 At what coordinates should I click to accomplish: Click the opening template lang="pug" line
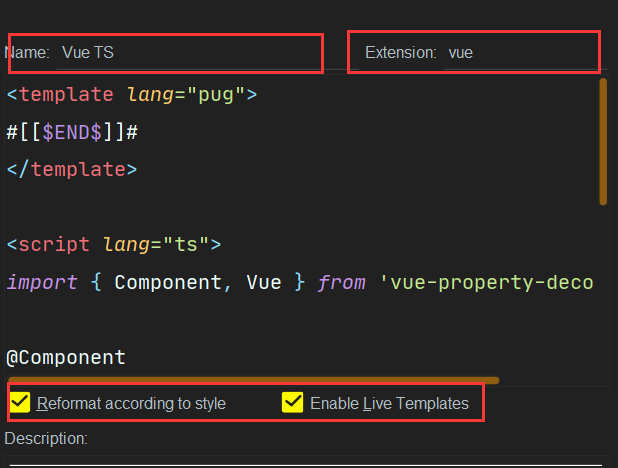click(132, 95)
